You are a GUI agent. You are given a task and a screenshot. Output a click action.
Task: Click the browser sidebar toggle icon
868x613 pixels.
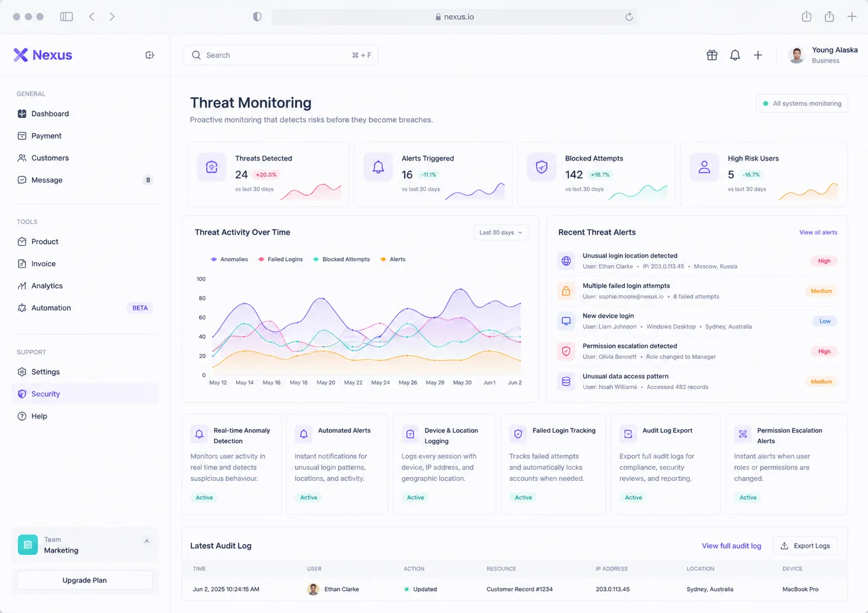(x=66, y=16)
